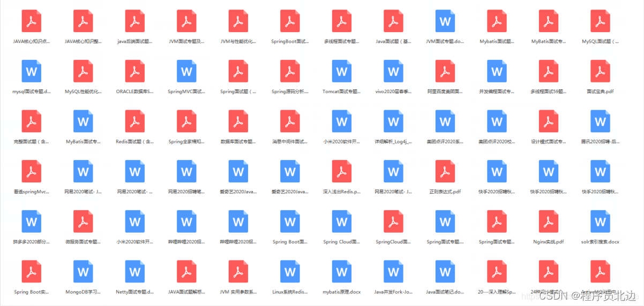
Task: Click the Netty面试专题.d Word icon
Action: pyautogui.click(x=135, y=271)
